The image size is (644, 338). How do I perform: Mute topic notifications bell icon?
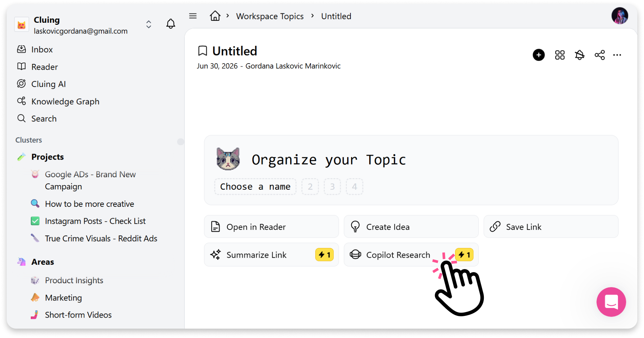579,55
